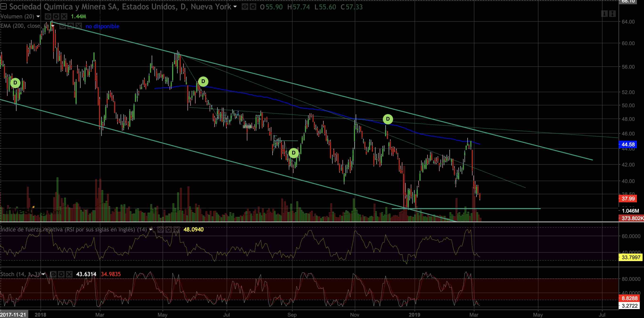Click the 80.0000 level on the Stoch scale
The height and width of the screenshot is (318, 644).
(631, 279)
